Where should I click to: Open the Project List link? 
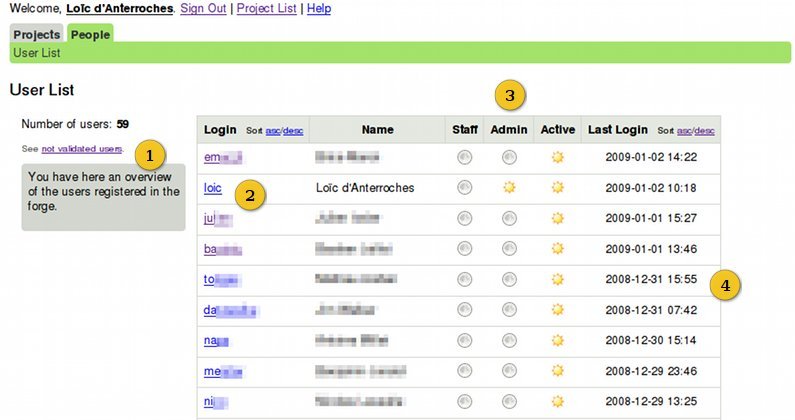pos(267,8)
